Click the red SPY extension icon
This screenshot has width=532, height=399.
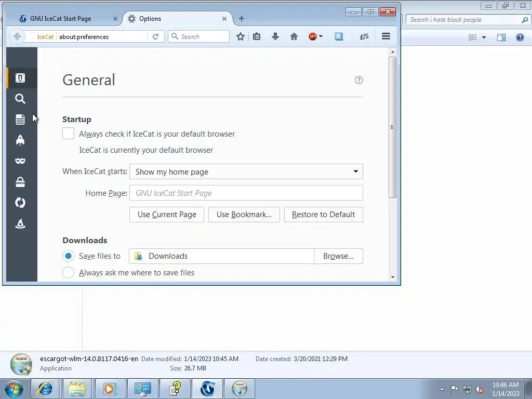[313, 37]
